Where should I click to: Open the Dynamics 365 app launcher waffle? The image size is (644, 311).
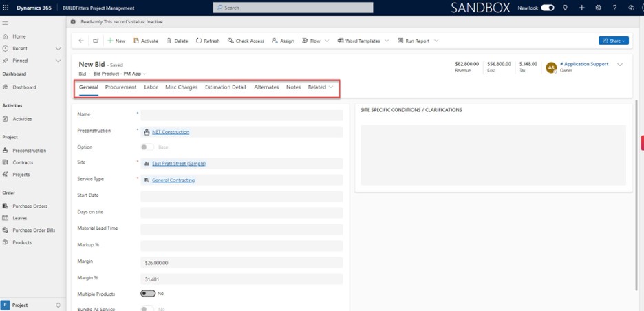(x=6, y=8)
